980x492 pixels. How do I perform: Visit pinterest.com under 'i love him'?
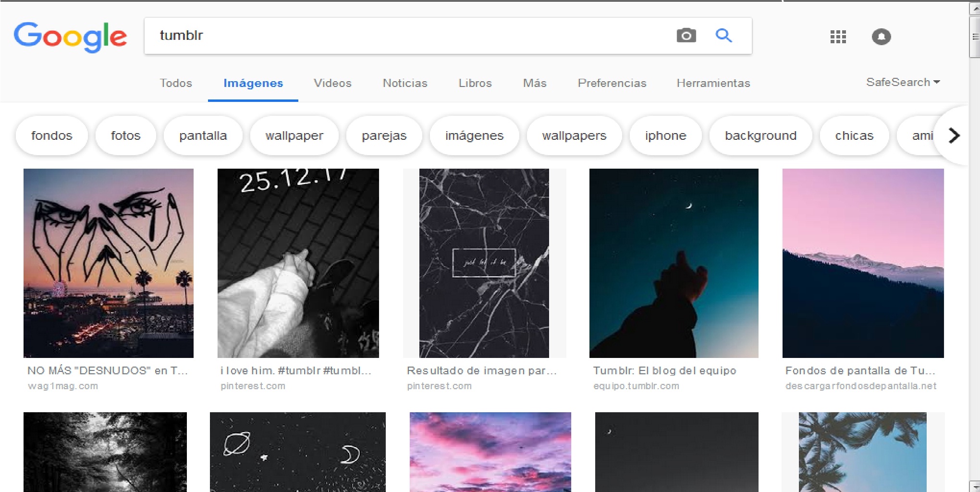click(x=253, y=386)
